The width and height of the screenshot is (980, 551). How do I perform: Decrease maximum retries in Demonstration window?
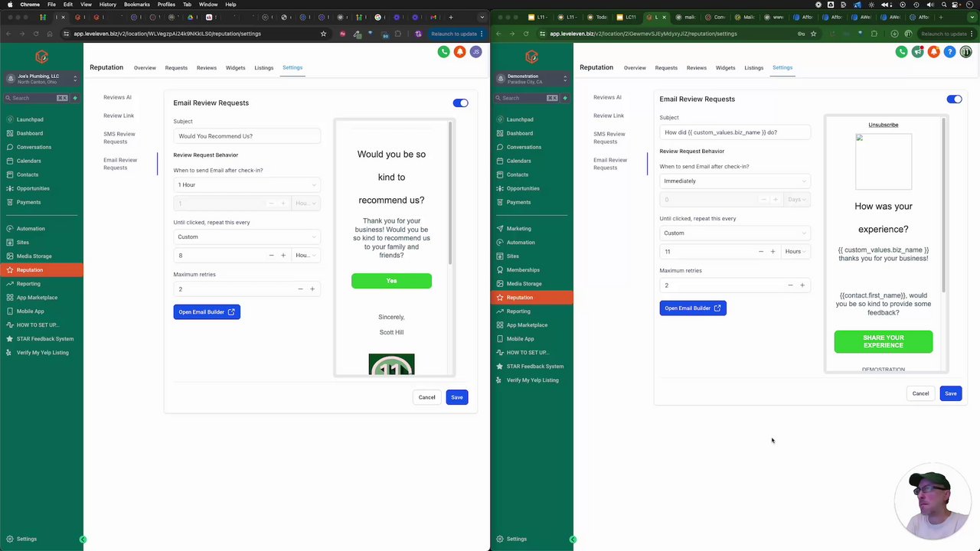(x=790, y=285)
